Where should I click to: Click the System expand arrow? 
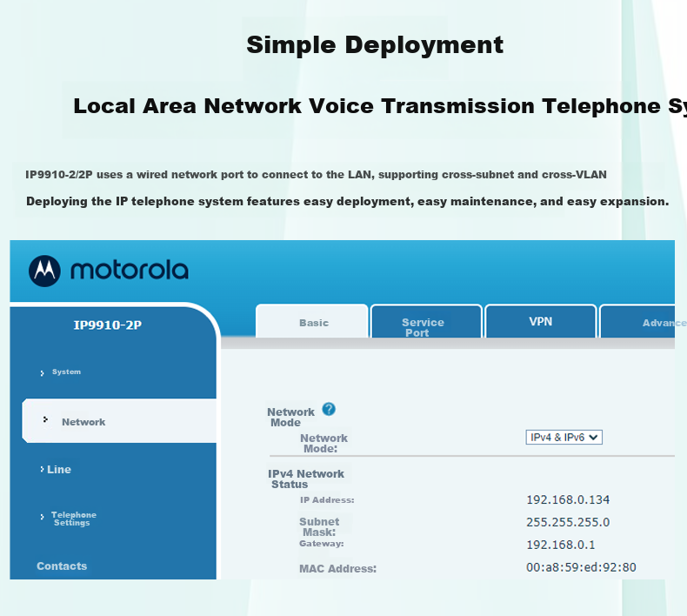[x=42, y=373]
